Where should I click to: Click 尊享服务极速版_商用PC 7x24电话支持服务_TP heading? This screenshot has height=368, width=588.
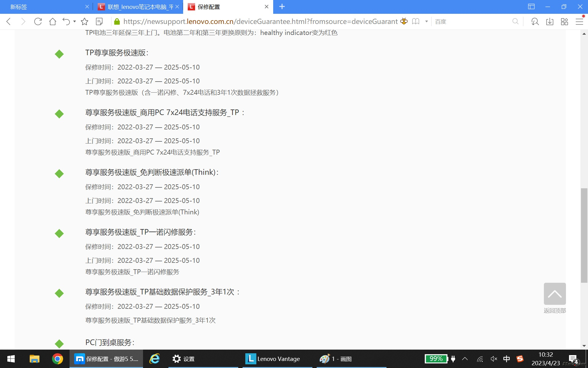pyautogui.click(x=165, y=113)
